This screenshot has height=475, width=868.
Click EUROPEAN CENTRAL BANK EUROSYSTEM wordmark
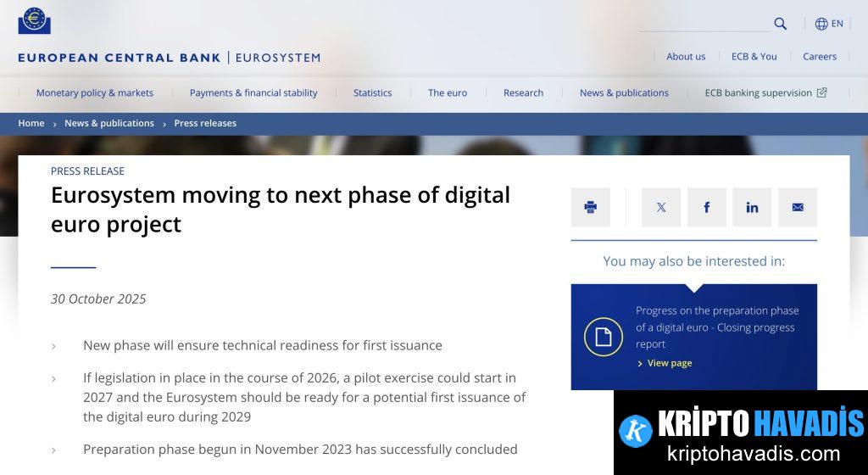pos(169,58)
